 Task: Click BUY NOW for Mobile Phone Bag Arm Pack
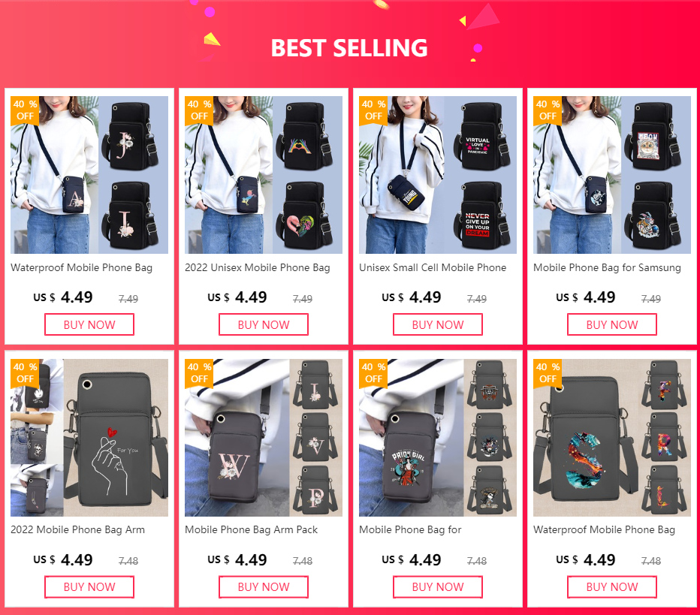(264, 587)
